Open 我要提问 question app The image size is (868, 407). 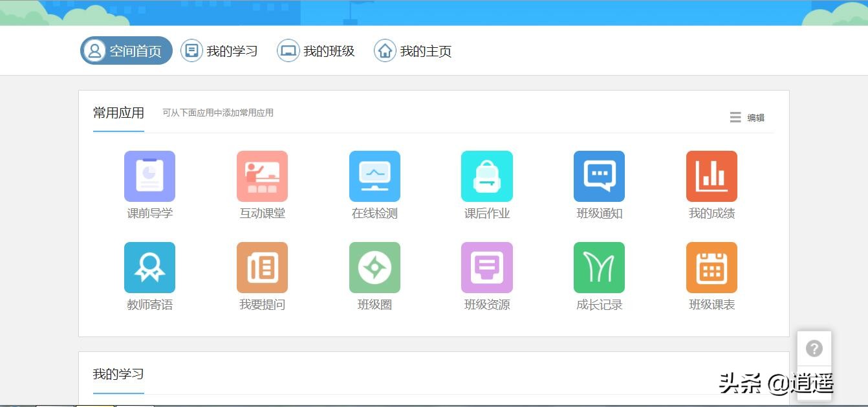(x=262, y=267)
